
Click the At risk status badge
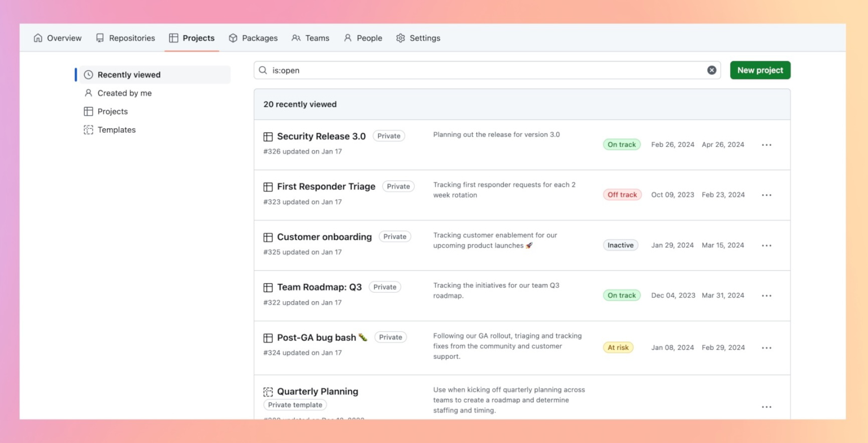618,348
